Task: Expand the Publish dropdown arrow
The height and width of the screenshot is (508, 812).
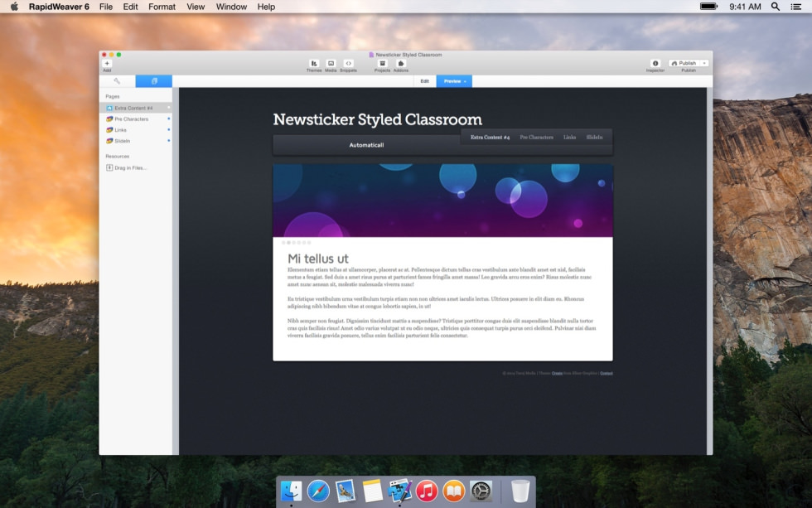Action: (x=704, y=63)
